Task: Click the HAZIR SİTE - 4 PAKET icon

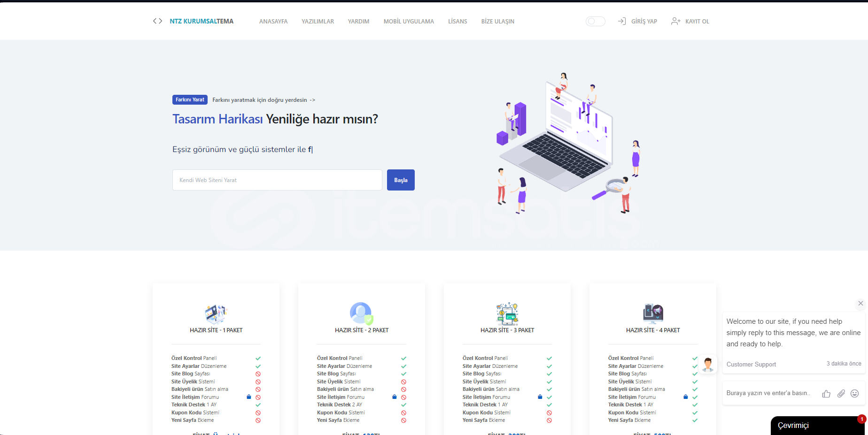Action: point(653,313)
